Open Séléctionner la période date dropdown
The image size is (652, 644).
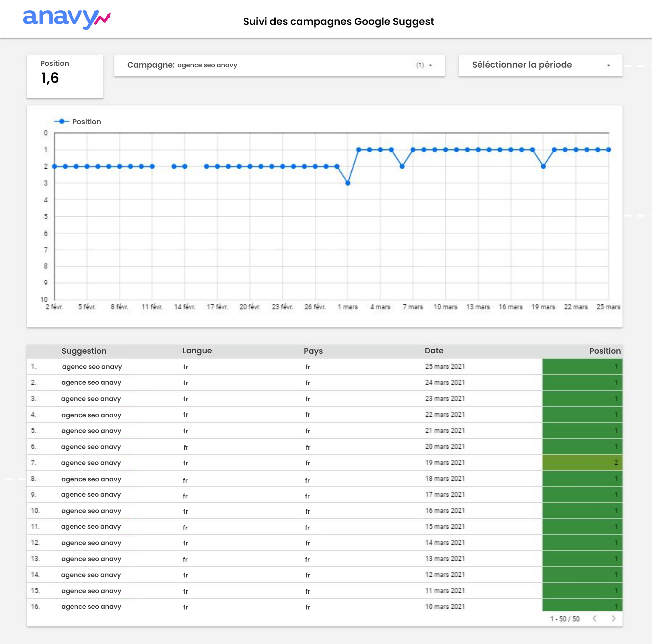[540, 65]
